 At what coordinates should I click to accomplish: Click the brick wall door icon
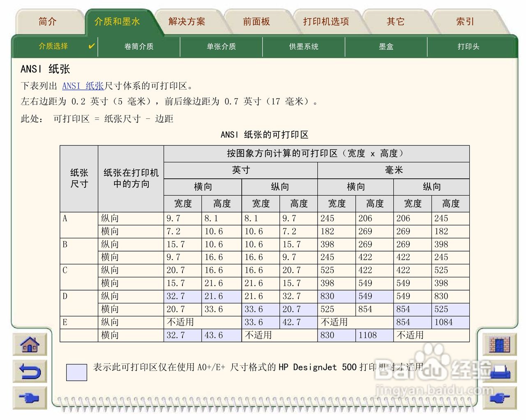click(499, 344)
